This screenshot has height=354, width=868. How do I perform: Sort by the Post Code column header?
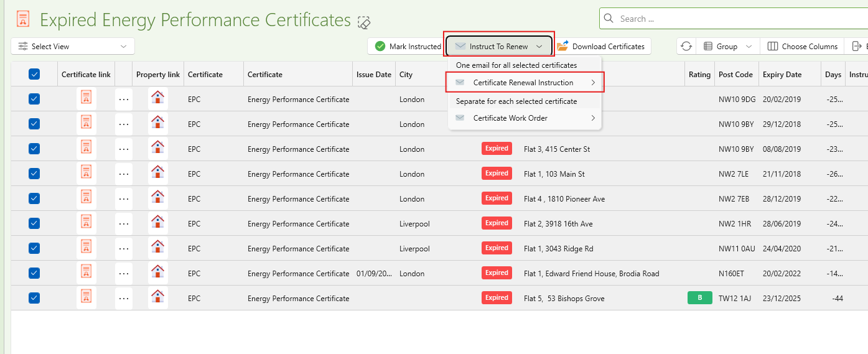point(735,74)
